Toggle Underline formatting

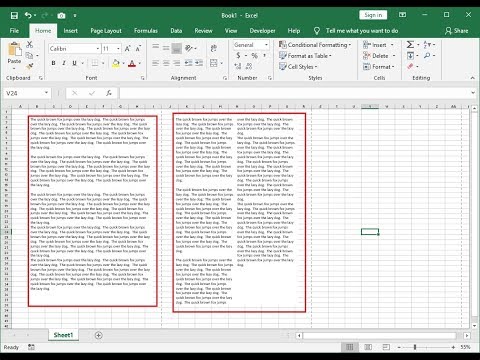(x=74, y=63)
